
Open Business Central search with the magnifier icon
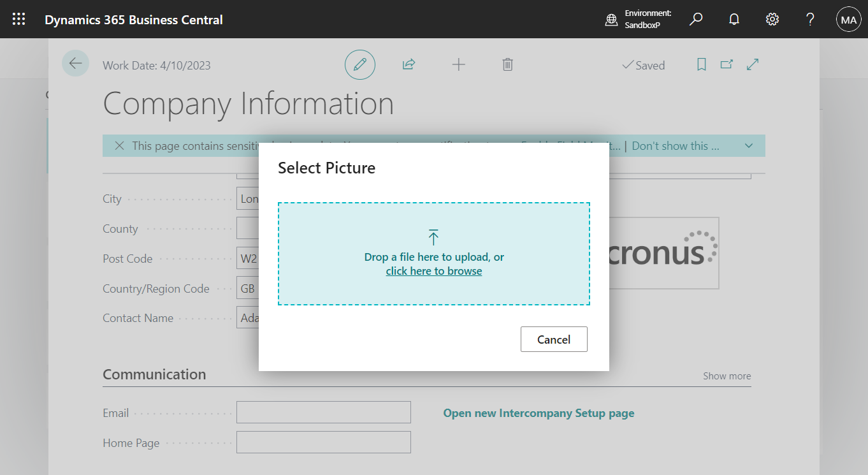[x=696, y=18]
